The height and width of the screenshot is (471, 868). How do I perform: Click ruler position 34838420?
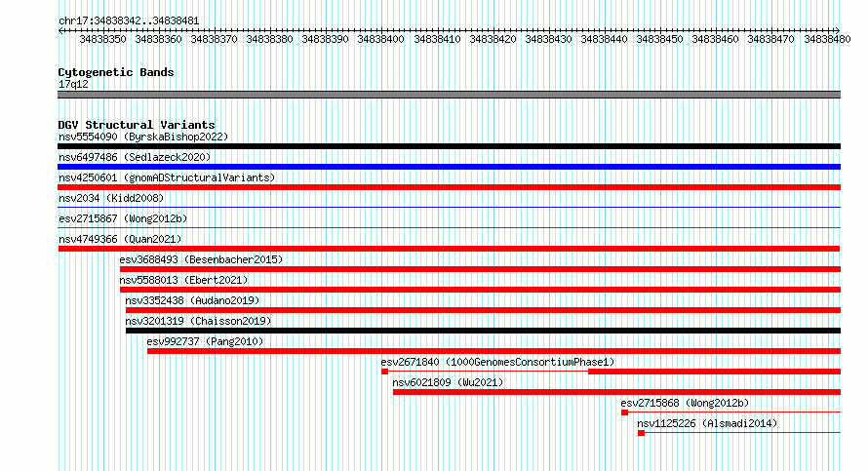click(493, 39)
